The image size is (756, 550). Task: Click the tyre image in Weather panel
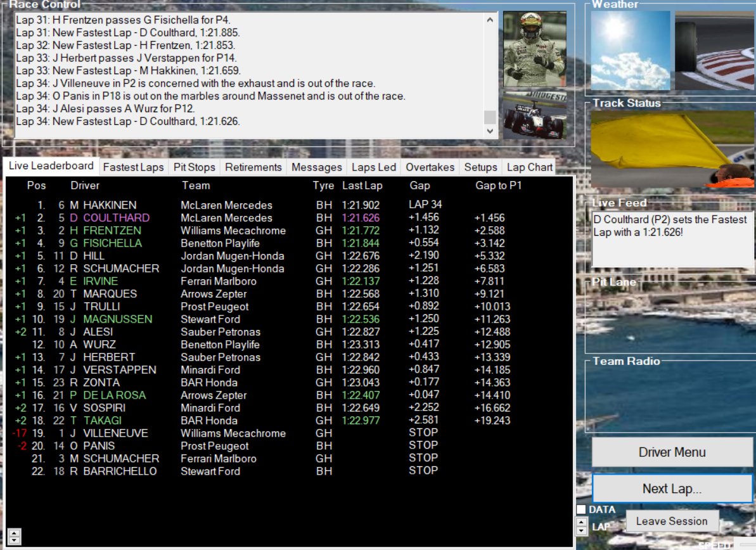pyautogui.click(x=715, y=50)
